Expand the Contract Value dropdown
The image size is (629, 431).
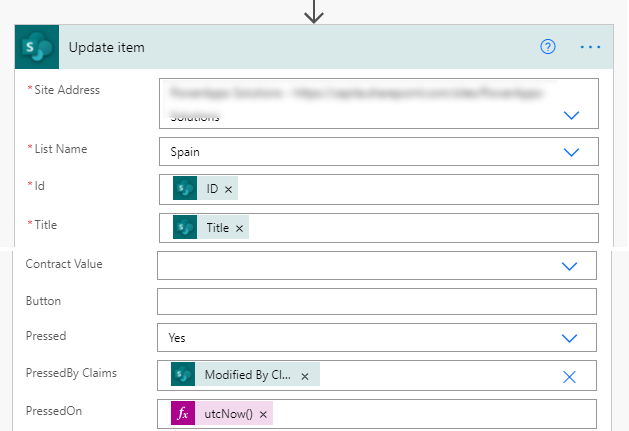(569, 266)
